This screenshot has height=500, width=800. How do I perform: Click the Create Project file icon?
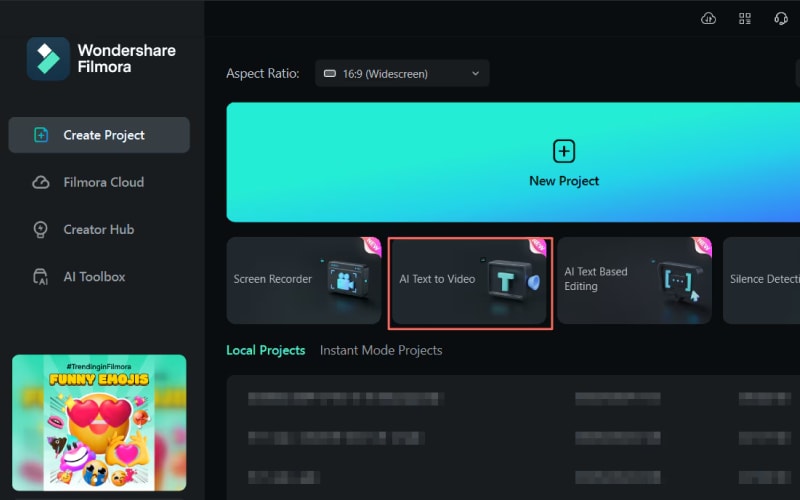tap(41, 135)
